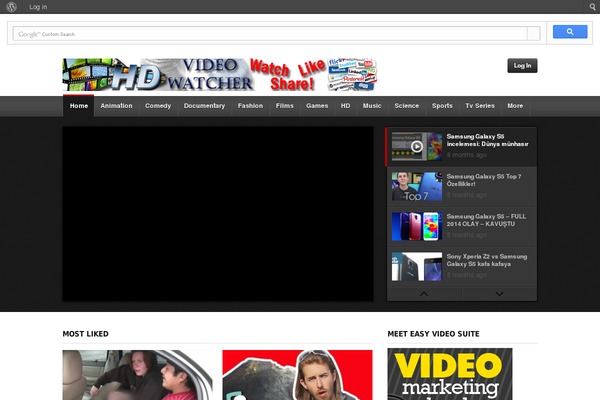Click Log in link in top admin bar
The image size is (600, 400).
(38, 7)
